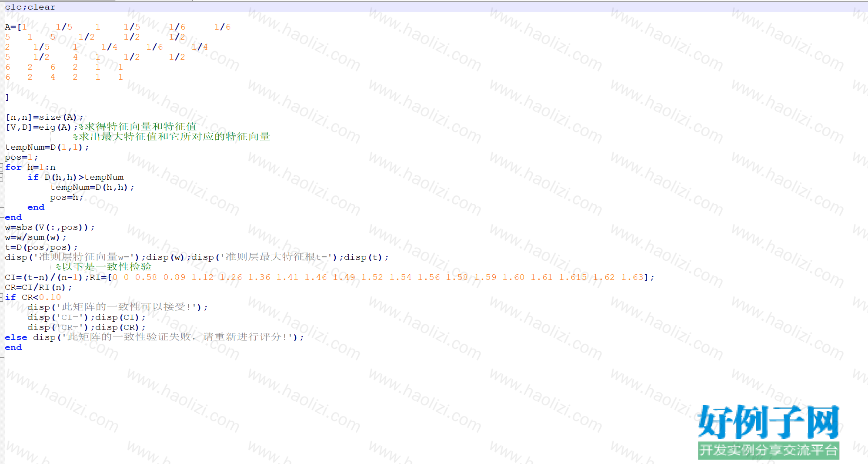This screenshot has width=868, height=464.
Task: Click the 'disp(CR);' call
Action: [x=120, y=327]
